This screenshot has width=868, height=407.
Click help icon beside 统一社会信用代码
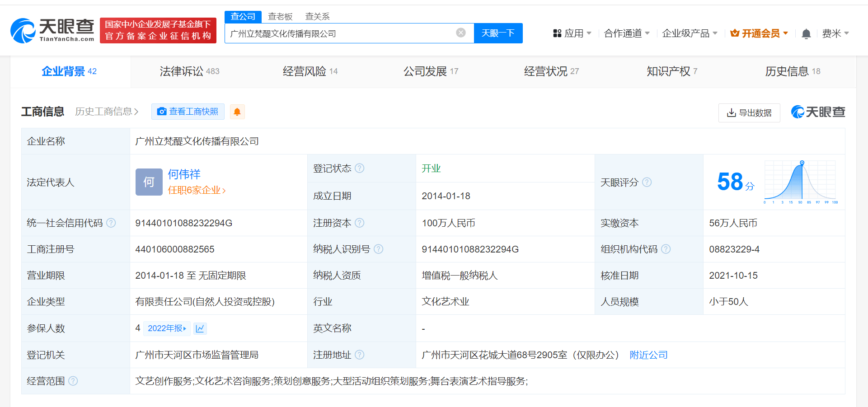click(111, 223)
